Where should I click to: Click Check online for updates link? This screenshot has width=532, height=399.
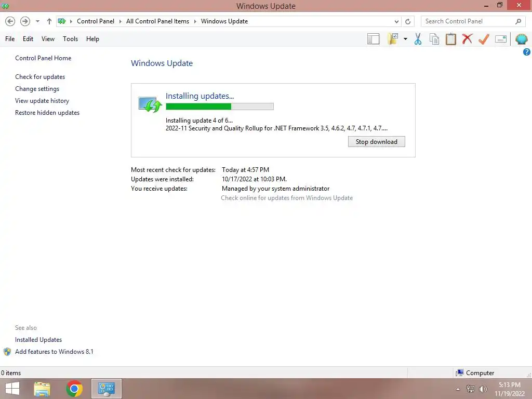[287, 198]
